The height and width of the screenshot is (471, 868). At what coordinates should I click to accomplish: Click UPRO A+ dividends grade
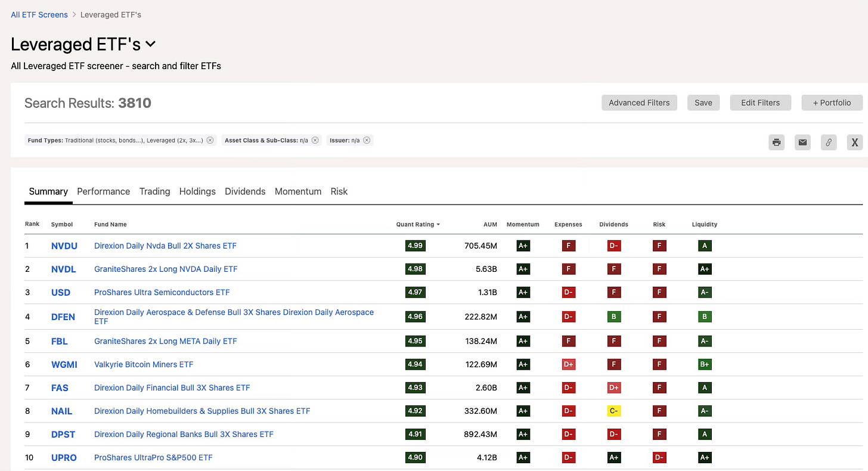pyautogui.click(x=613, y=457)
